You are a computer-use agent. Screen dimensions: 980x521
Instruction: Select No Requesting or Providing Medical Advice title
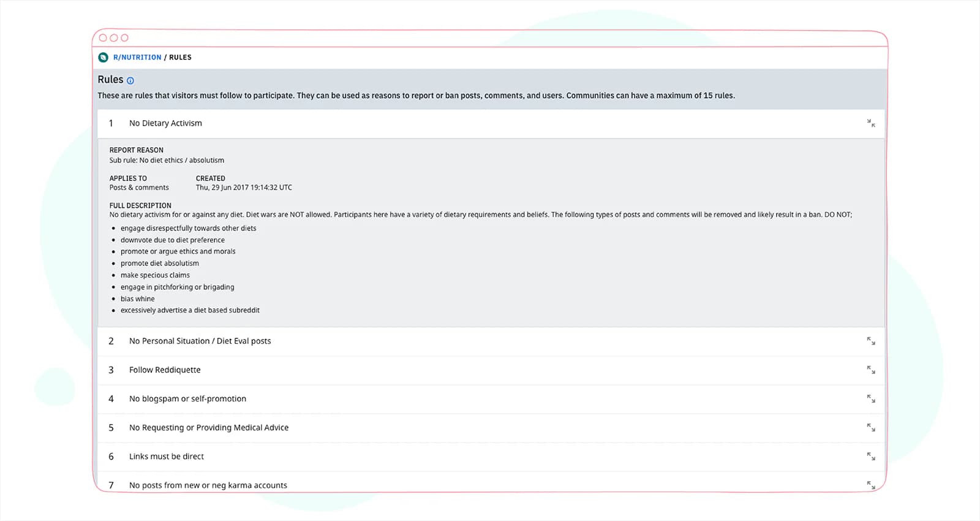(x=209, y=427)
